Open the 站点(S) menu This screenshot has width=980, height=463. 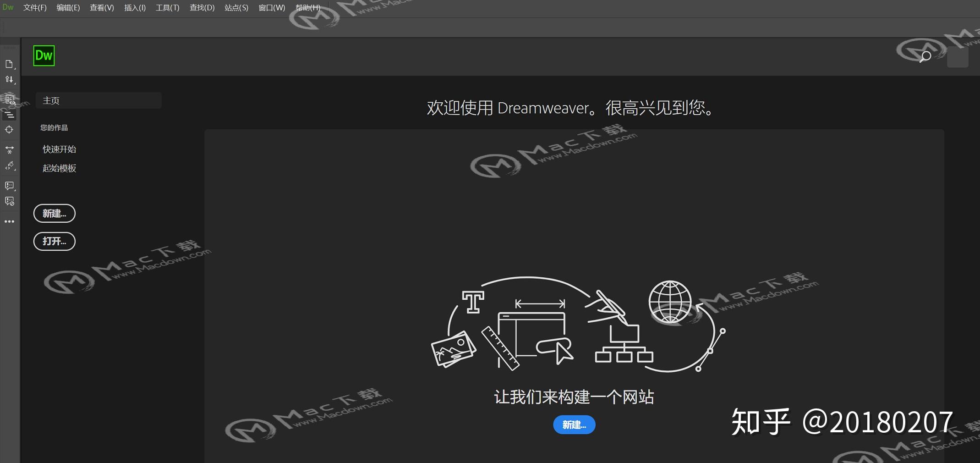click(236, 8)
